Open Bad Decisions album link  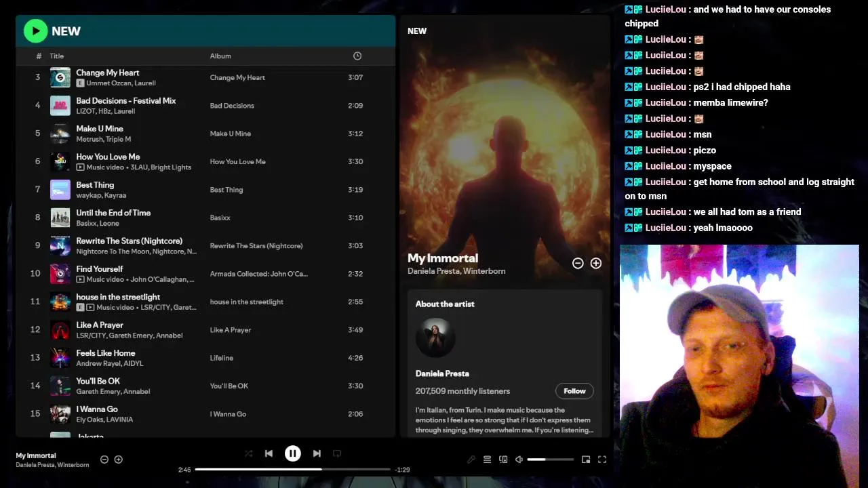232,106
